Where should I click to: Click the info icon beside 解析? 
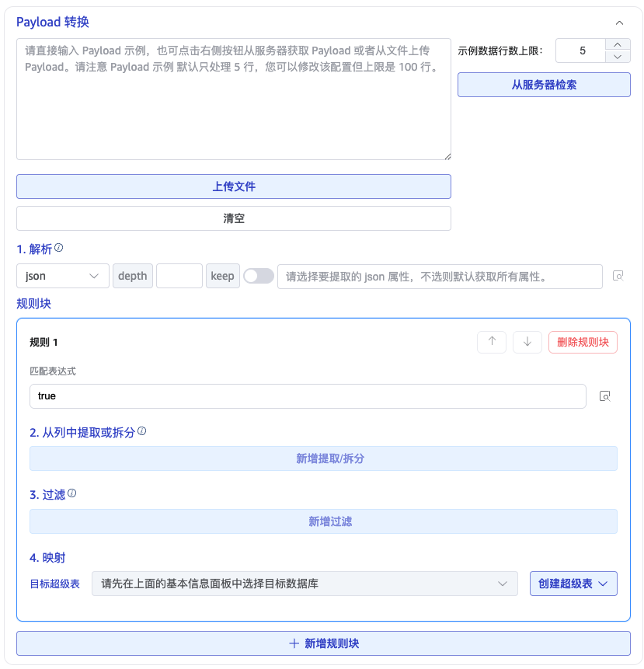(x=59, y=248)
